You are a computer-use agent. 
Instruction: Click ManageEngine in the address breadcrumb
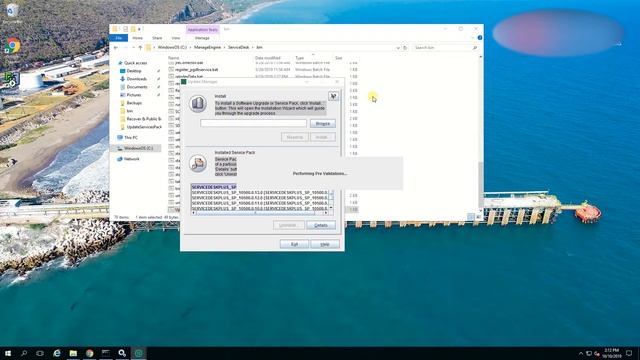(x=207, y=48)
